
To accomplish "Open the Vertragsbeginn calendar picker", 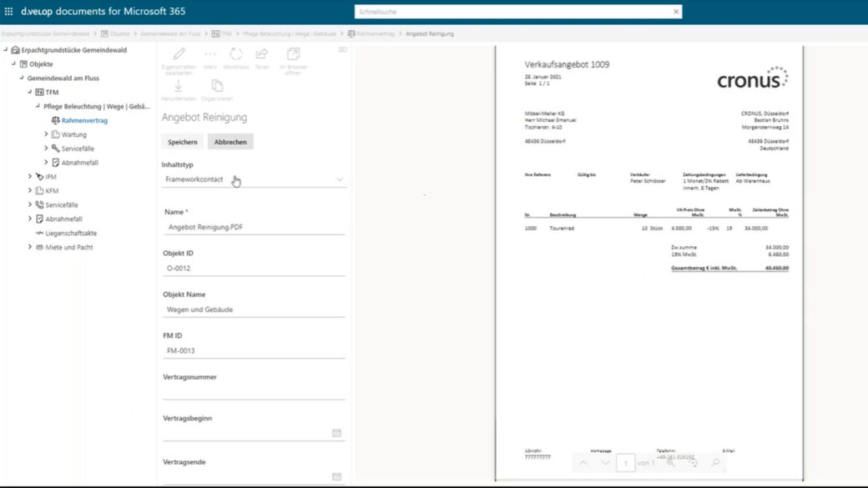I will [336, 434].
